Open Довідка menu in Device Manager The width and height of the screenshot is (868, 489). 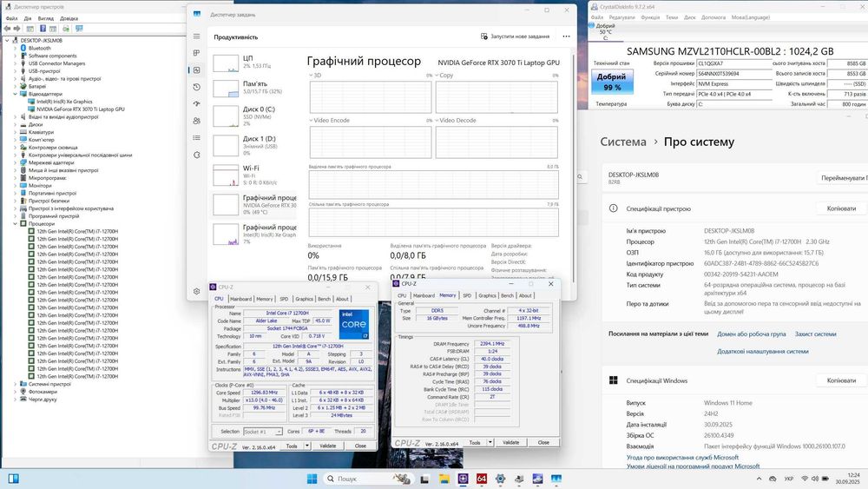69,18
